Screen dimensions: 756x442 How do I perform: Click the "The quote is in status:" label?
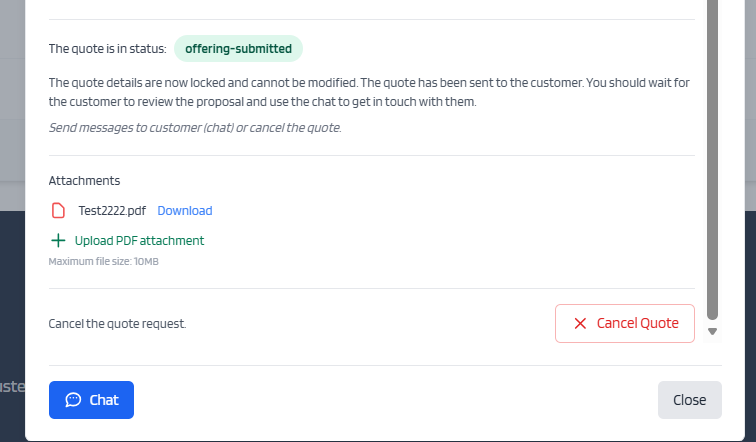click(108, 49)
